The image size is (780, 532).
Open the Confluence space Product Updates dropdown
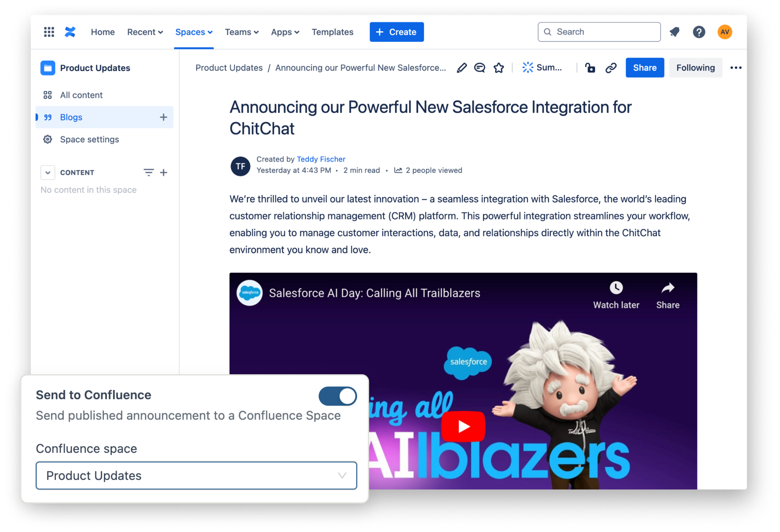coord(196,476)
